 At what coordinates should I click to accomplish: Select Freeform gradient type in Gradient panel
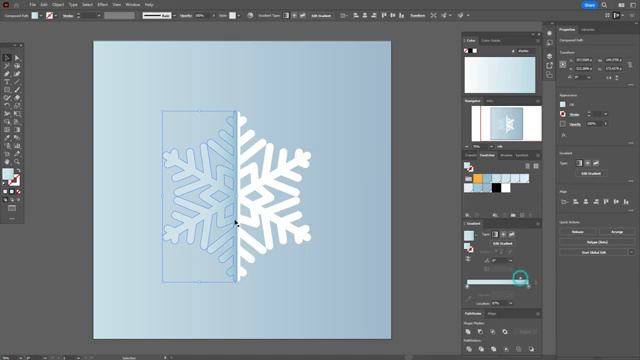click(511, 234)
